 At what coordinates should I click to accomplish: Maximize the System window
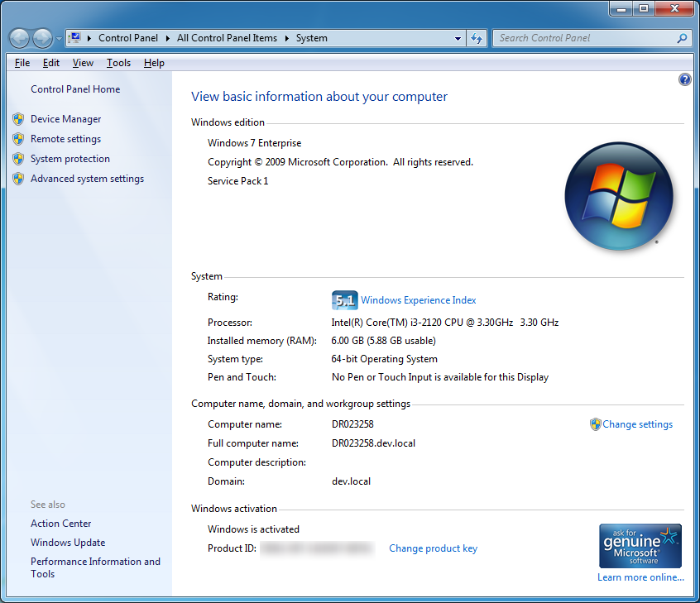click(643, 8)
